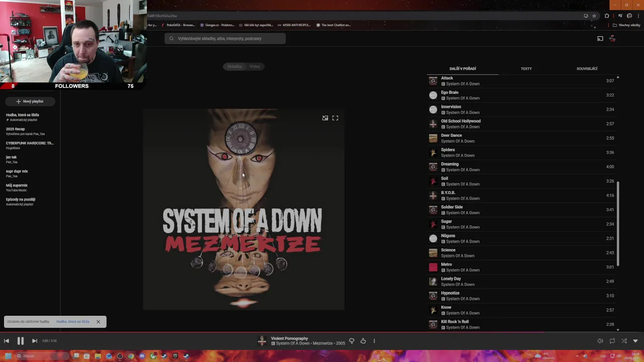The height and width of the screenshot is (362, 644).
Task: Create a new playlist with Nový playlist
Action: click(x=30, y=101)
